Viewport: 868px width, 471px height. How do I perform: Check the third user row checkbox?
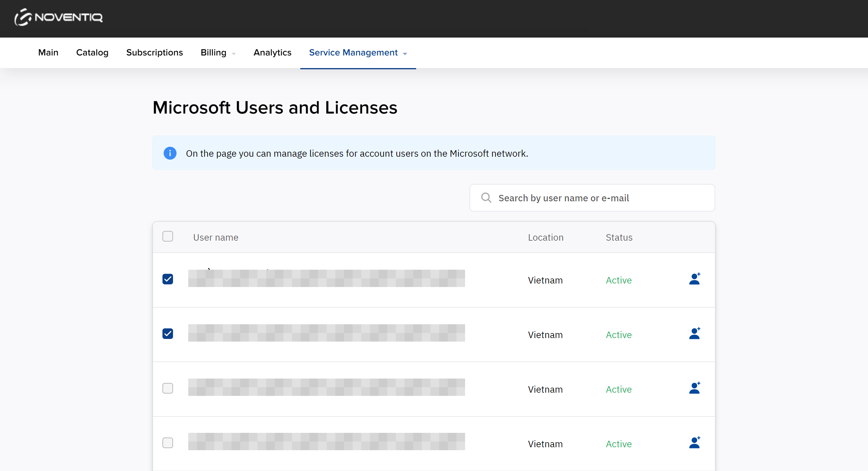167,389
